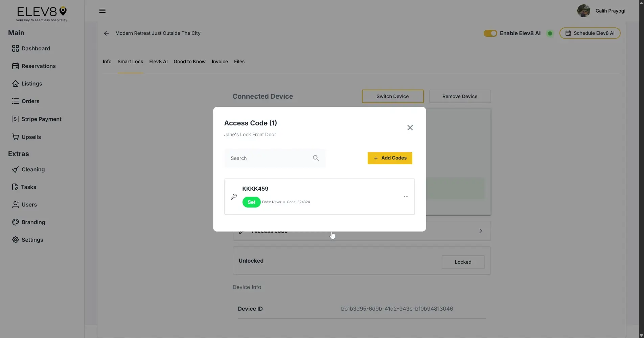Close the Access Code dialog
644x338 pixels.
coord(410,128)
